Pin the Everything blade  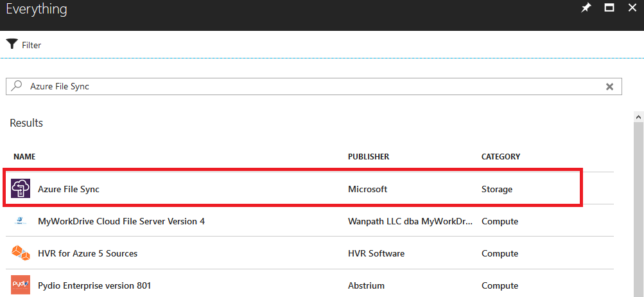(586, 8)
